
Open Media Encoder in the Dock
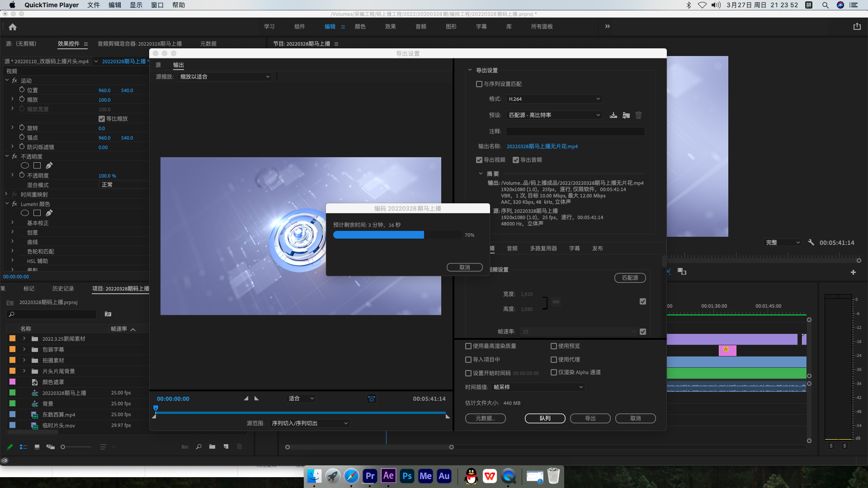point(425,476)
